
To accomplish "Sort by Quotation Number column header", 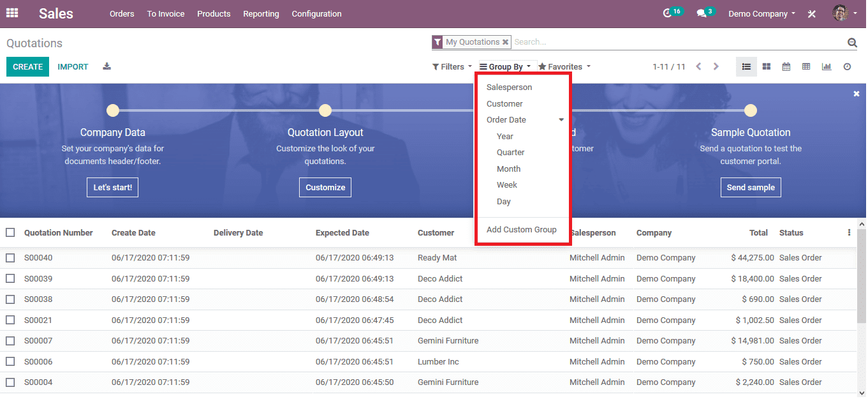I will tap(59, 233).
